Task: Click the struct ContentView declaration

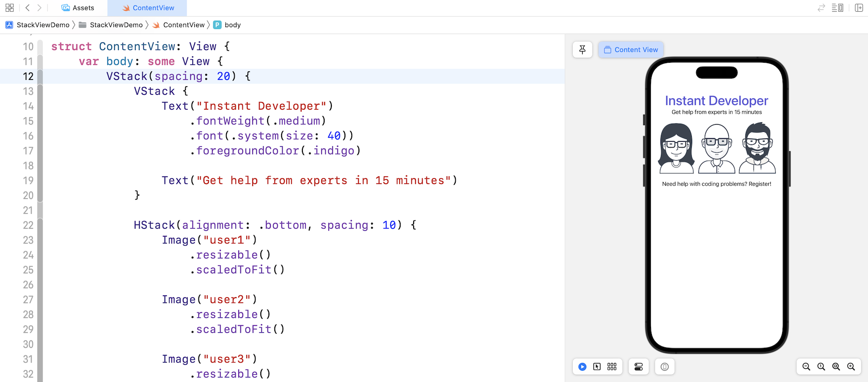Action: coord(140,47)
